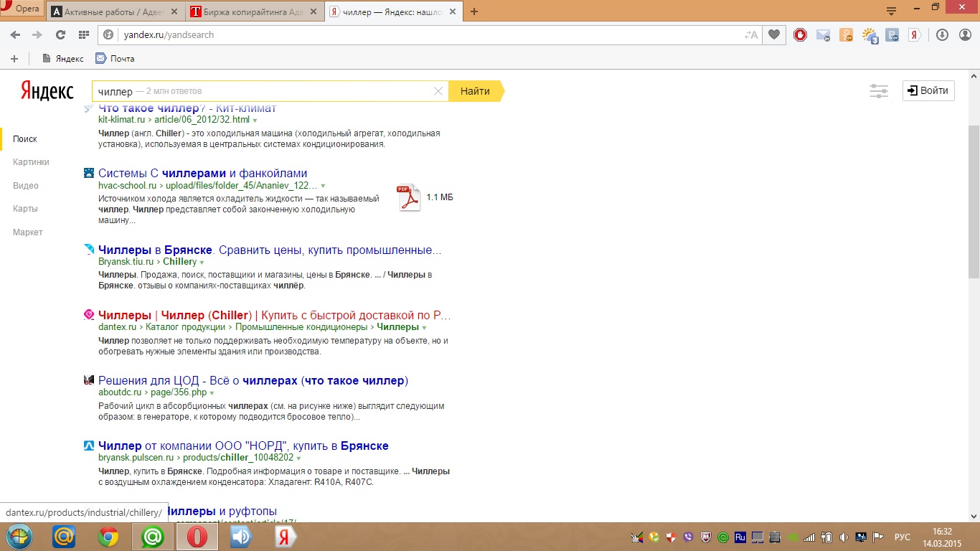980x551 pixels.
Task: Reload the current page
Action: [61, 34]
